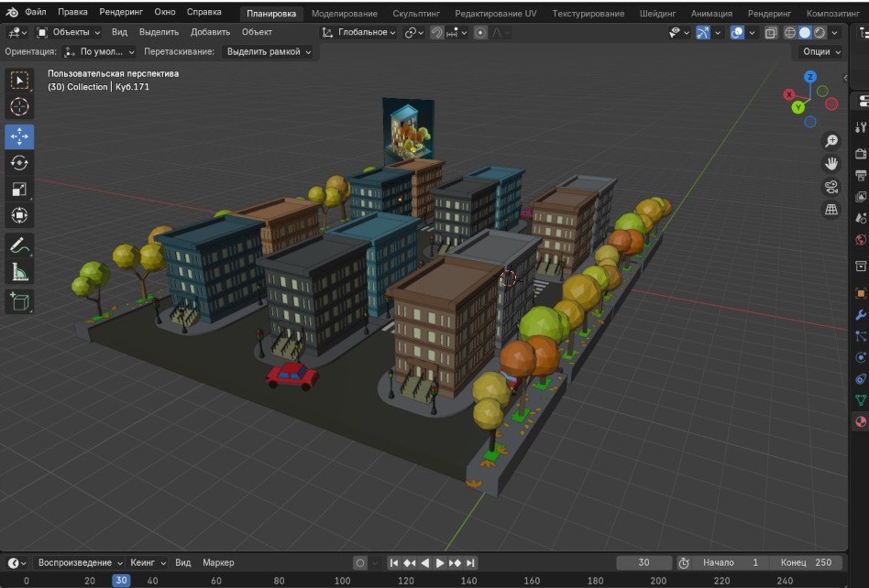The image size is (869, 588).
Task: Click the camera view icon in viewport
Action: 831,187
